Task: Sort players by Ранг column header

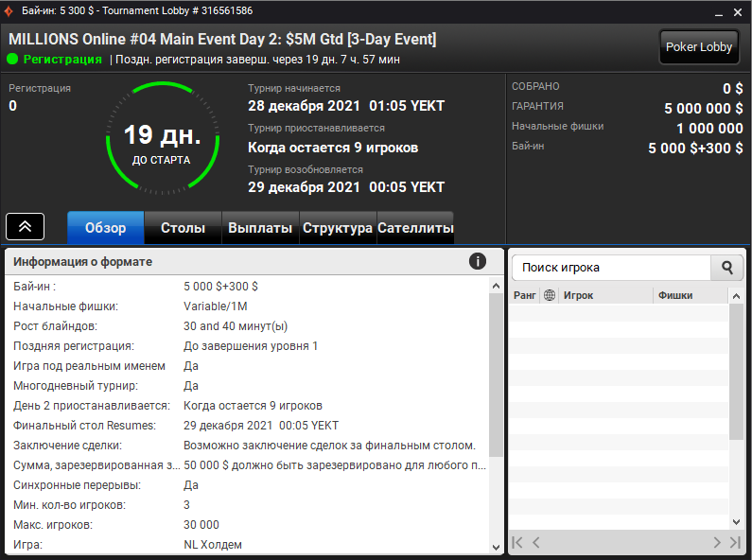Action: click(525, 295)
